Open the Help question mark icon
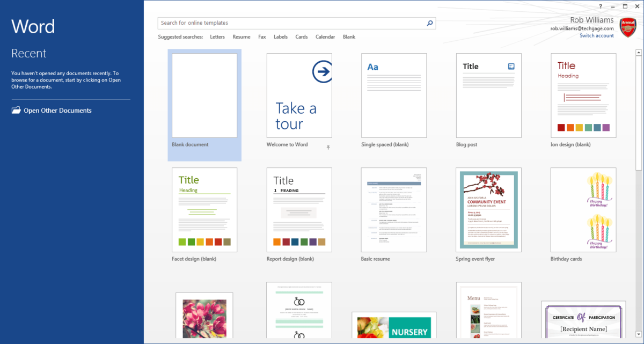The height and width of the screenshot is (344, 644). coord(601,6)
